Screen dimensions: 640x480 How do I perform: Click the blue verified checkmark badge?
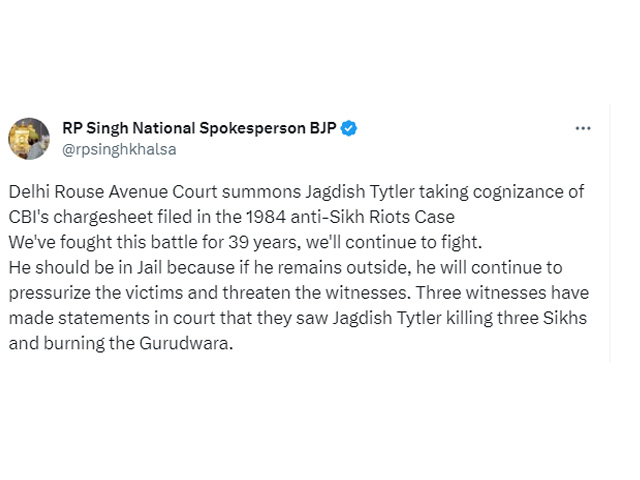[x=349, y=128]
